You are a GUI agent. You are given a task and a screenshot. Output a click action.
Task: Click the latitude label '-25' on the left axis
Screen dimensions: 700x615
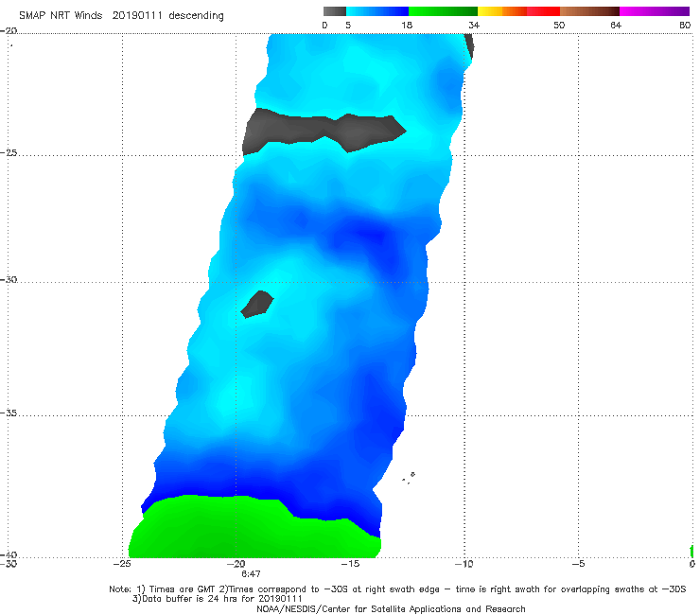coord(9,152)
